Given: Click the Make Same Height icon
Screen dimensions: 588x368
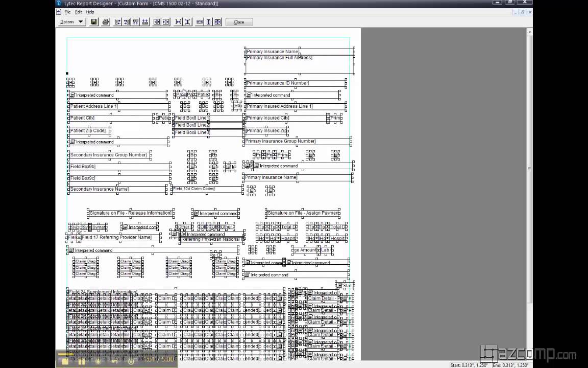Looking at the screenshot, I should pos(208,22).
